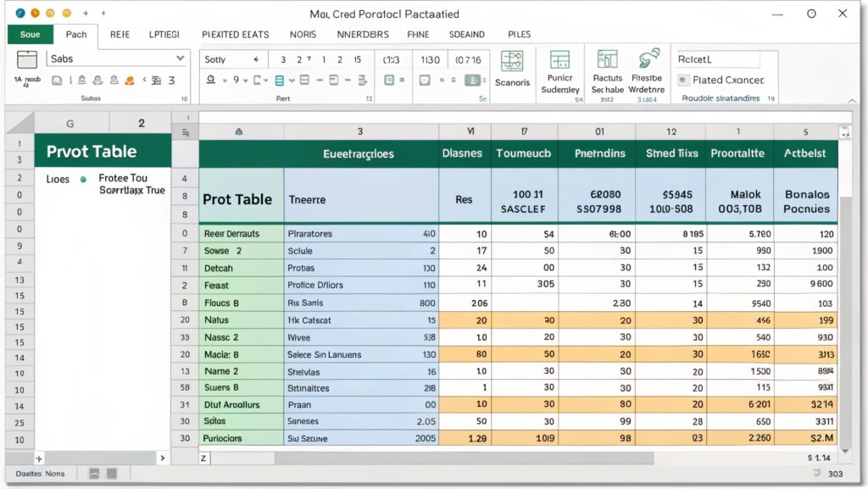Click the sheet tabs right arrow

pos(162,458)
